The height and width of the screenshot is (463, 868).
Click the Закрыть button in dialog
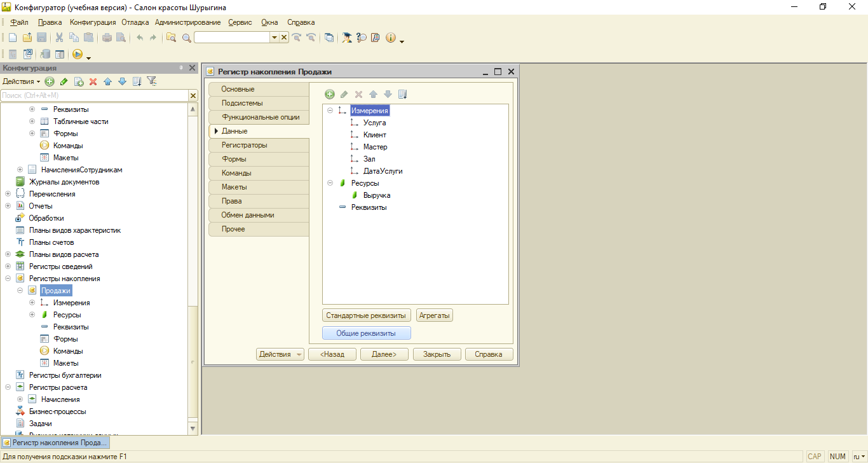437,354
